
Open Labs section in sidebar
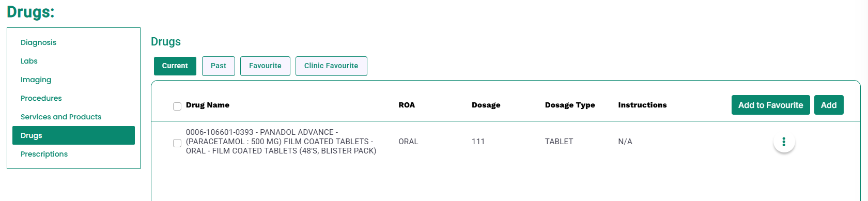tap(29, 61)
